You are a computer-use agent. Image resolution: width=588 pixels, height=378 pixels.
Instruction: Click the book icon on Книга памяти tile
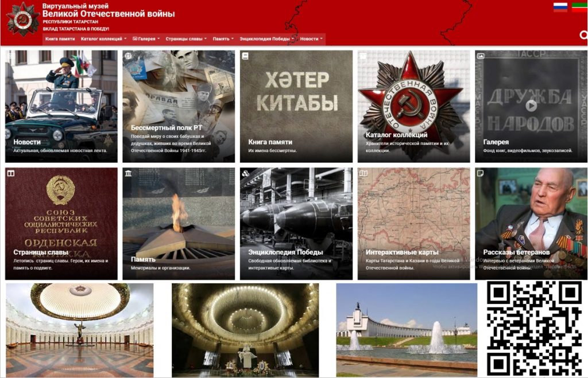[x=245, y=56]
